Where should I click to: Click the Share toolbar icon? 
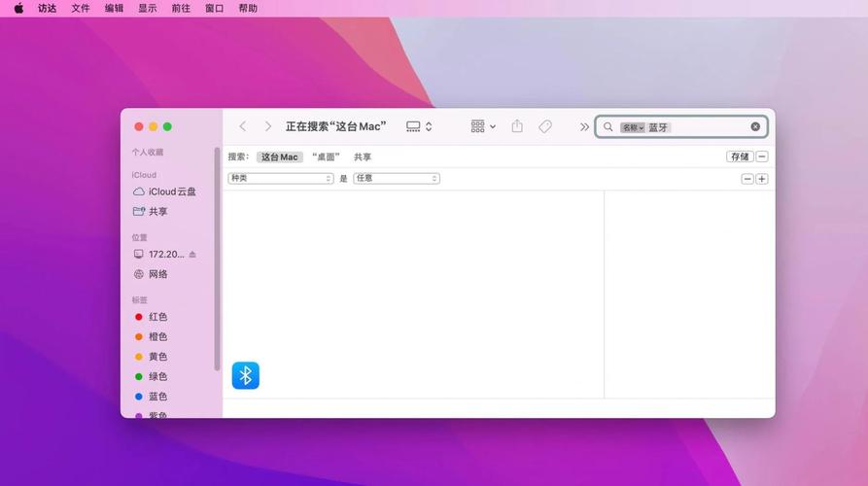point(517,126)
